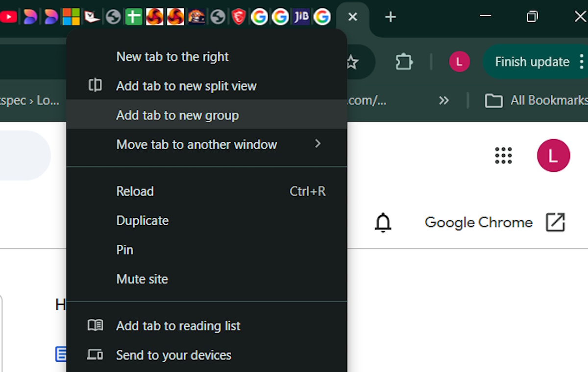Mute site from the context menu
This screenshot has width=588, height=372.
(142, 279)
